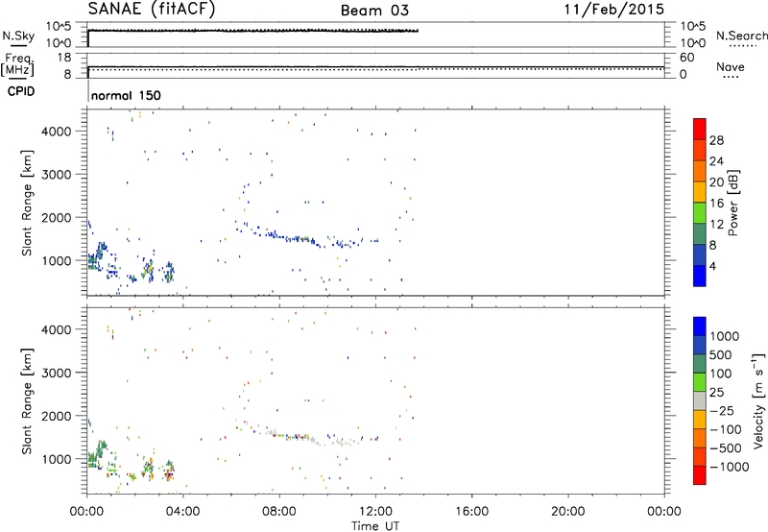
Task: Click the 4000 km tick in the Power panel
Action: (x=56, y=132)
